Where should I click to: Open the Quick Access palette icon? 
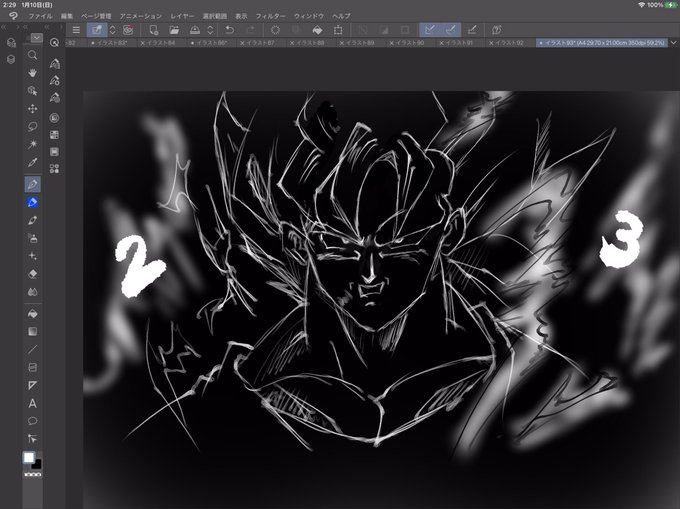pyautogui.click(x=54, y=42)
